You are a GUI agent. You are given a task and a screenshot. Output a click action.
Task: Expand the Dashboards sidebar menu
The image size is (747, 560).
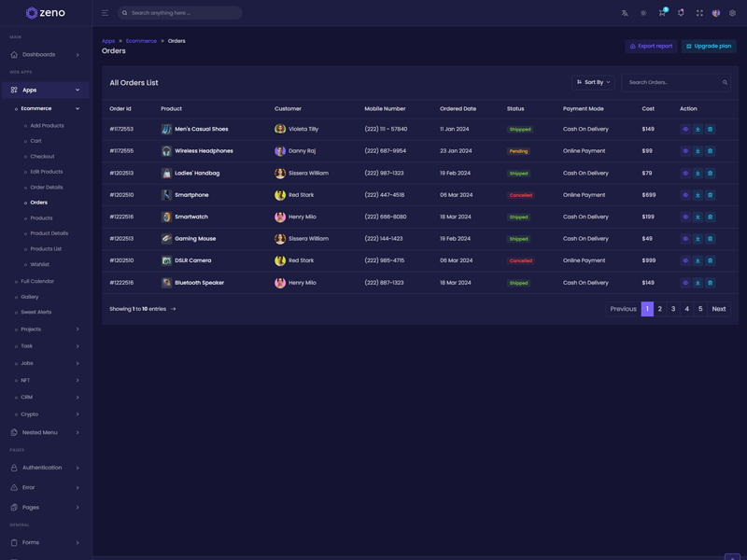point(46,55)
